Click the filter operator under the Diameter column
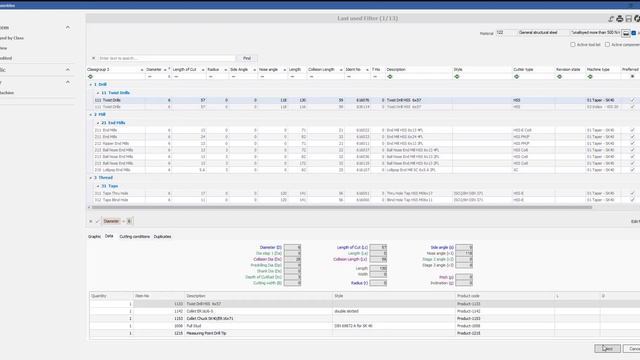640x360 pixels. [150, 76]
